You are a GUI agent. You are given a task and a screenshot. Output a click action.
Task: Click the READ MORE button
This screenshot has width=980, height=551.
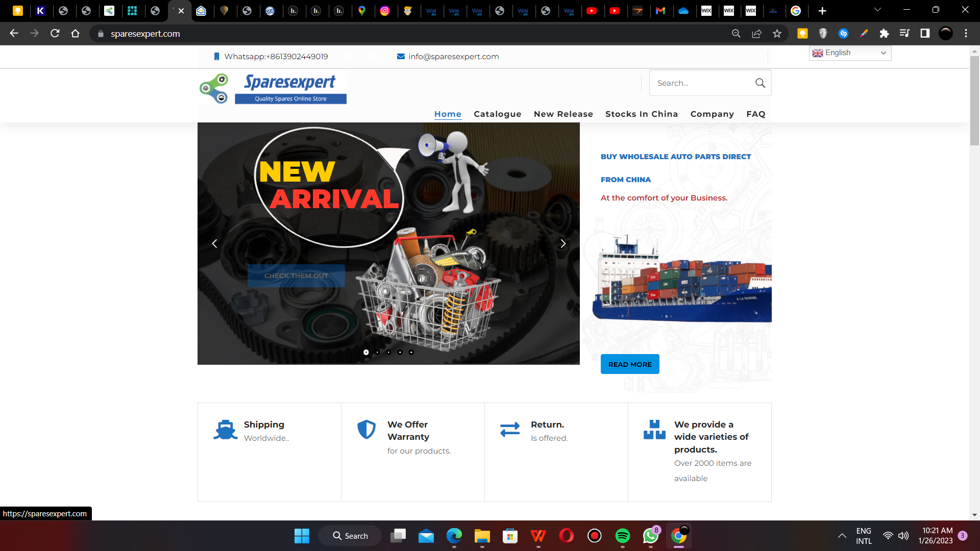coord(629,364)
